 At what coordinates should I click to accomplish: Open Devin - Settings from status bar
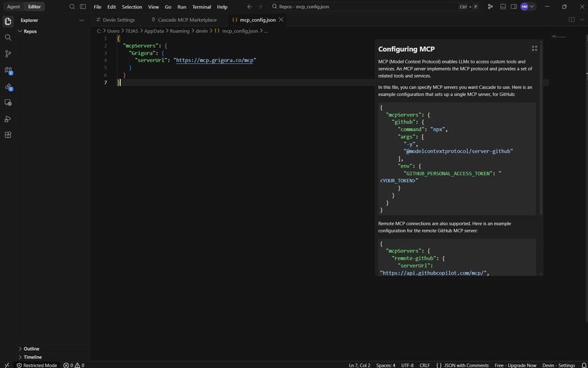click(559, 365)
